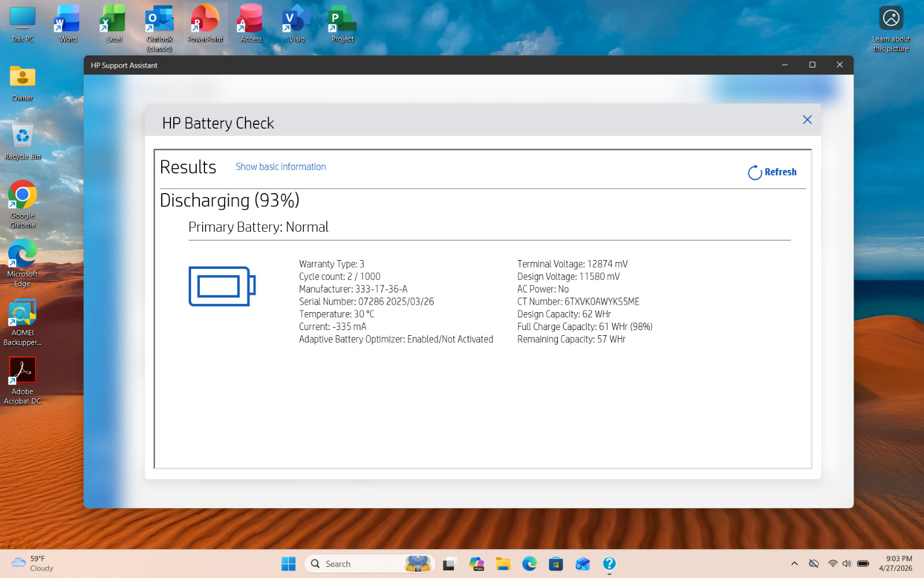Close the HP Support Assistant window
Screen dimensions: 924x578
[x=840, y=65]
